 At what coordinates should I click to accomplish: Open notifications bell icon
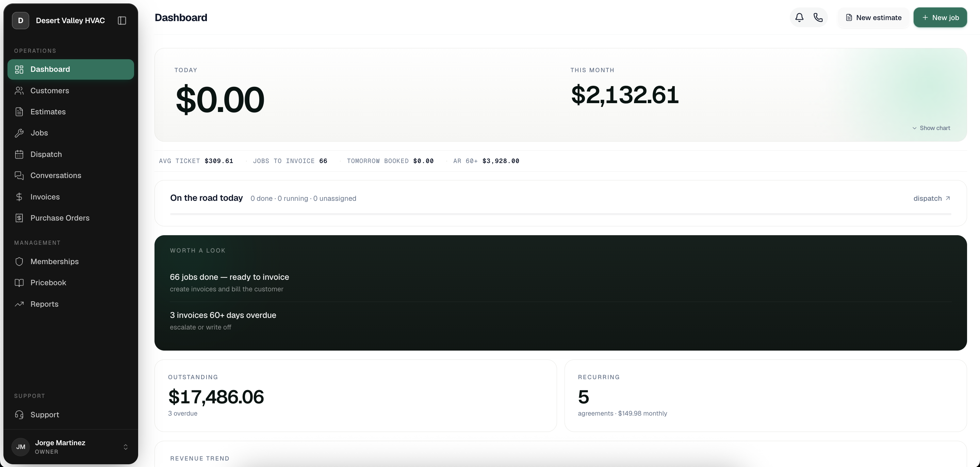pos(799,17)
